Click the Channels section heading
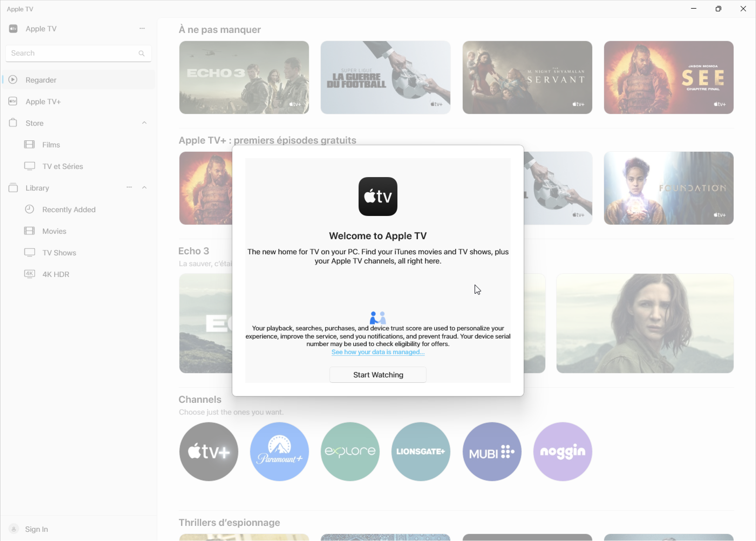Viewport: 756px width, 541px height. 200,400
